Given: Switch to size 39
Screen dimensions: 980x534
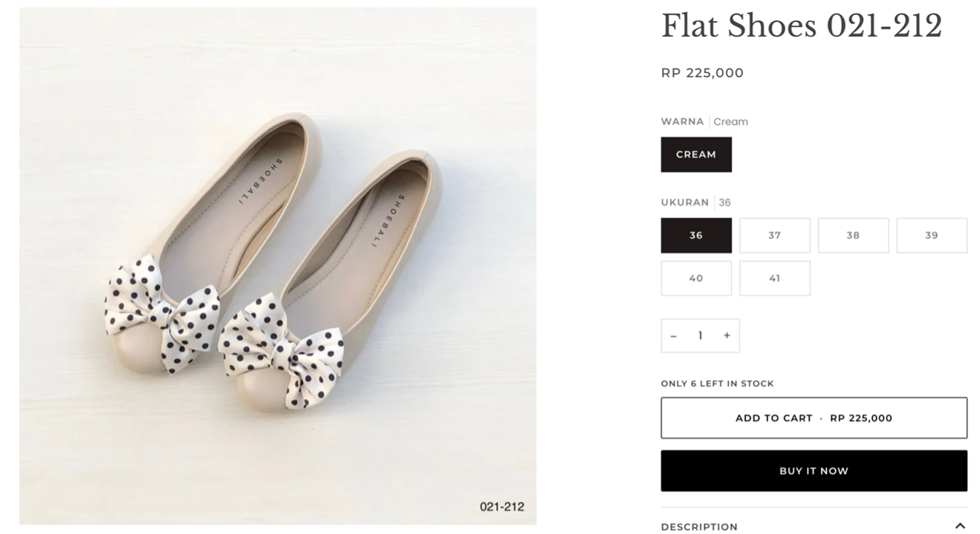Looking at the screenshot, I should tap(931, 235).
